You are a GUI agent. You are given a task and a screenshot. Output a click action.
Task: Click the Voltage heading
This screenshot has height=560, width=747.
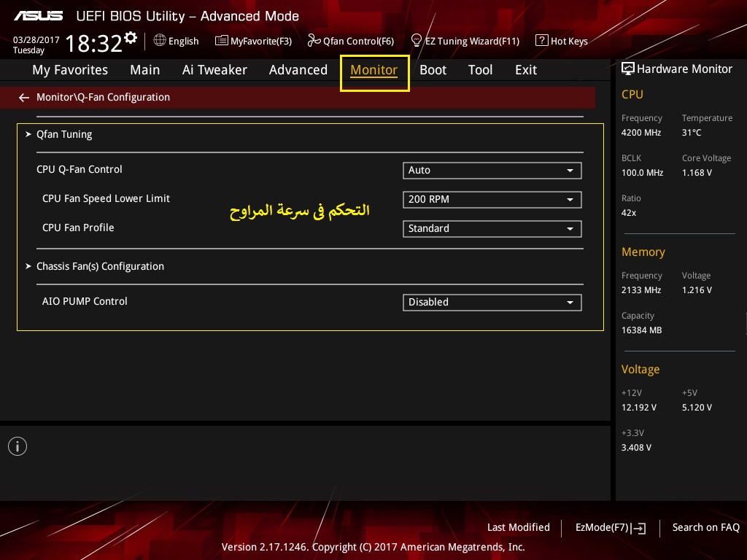click(640, 370)
